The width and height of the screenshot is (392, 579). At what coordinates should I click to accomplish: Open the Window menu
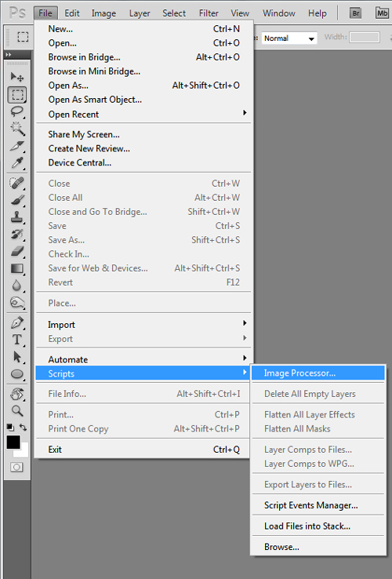point(279,13)
